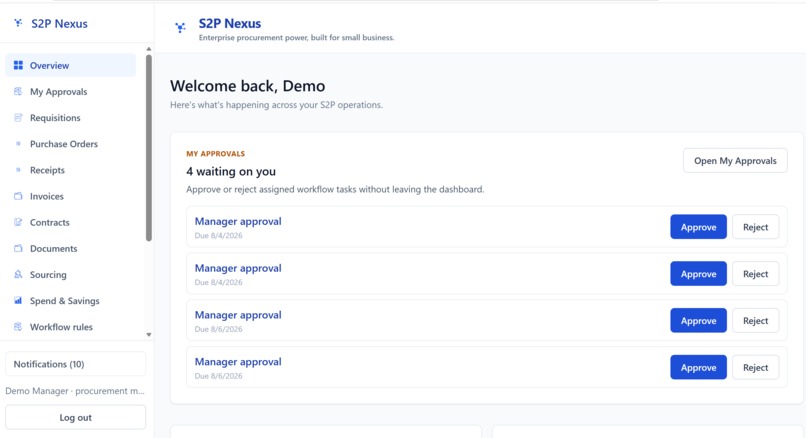Approve the first Manager approval due 8/6/2026
The width and height of the screenshot is (806, 438).
coord(698,320)
